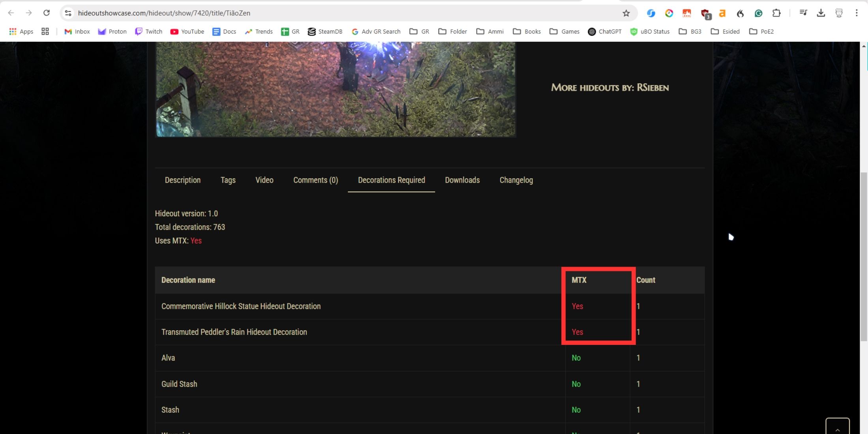This screenshot has width=868, height=434.
Task: Open the Grammarly extension icon
Action: click(x=758, y=13)
